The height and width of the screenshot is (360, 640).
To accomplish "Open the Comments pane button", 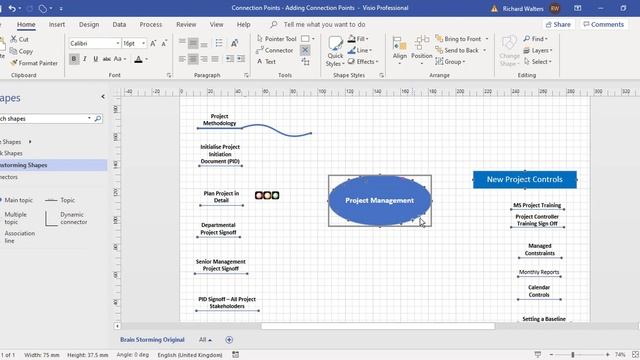I will 604,24.
